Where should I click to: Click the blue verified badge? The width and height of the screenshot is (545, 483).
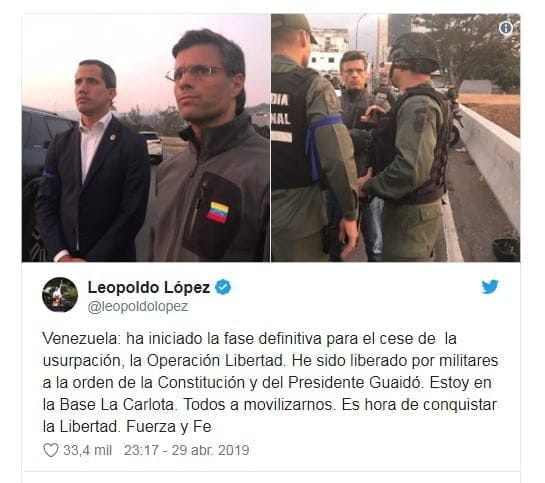coord(223,287)
